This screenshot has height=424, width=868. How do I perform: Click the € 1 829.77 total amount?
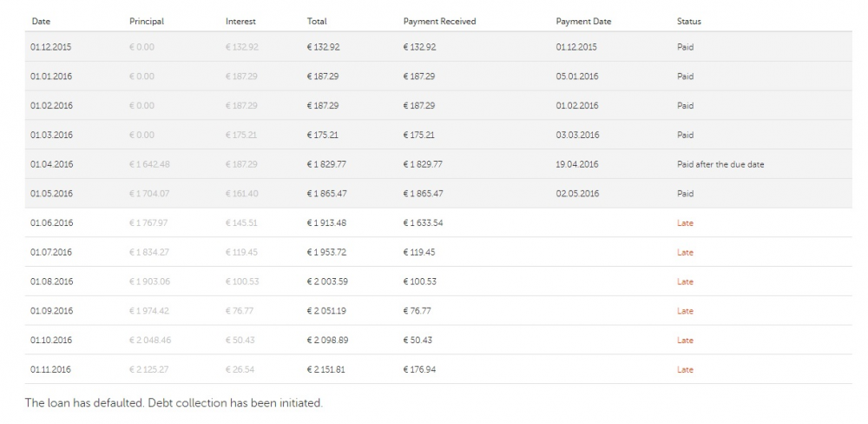point(331,164)
